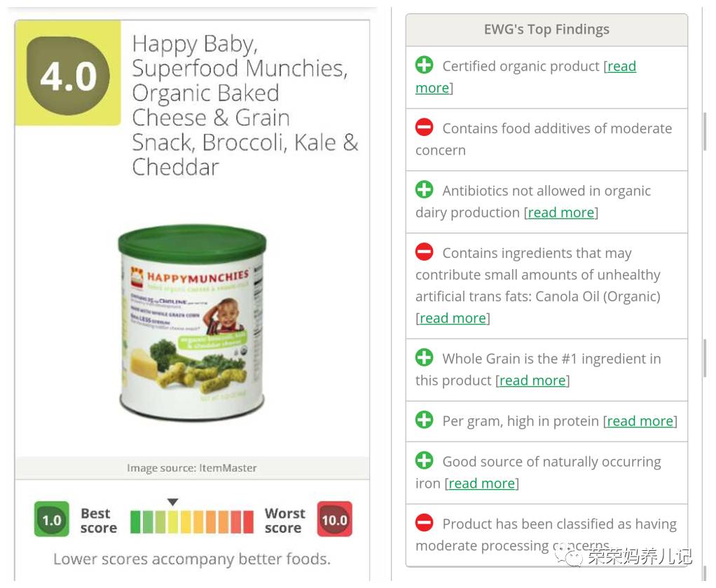Image resolution: width=716 pixels, height=588 pixels.
Task: Click red minus icon beside moderate processing concerns
Action: pyautogui.click(x=424, y=523)
